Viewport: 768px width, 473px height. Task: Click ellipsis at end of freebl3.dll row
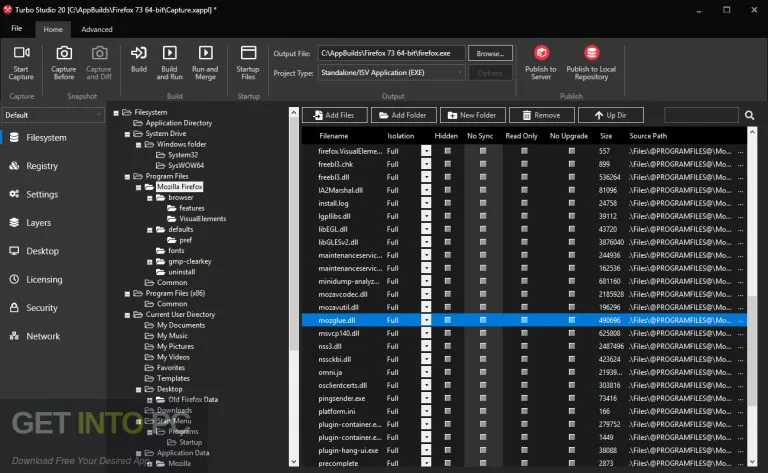coord(741,177)
